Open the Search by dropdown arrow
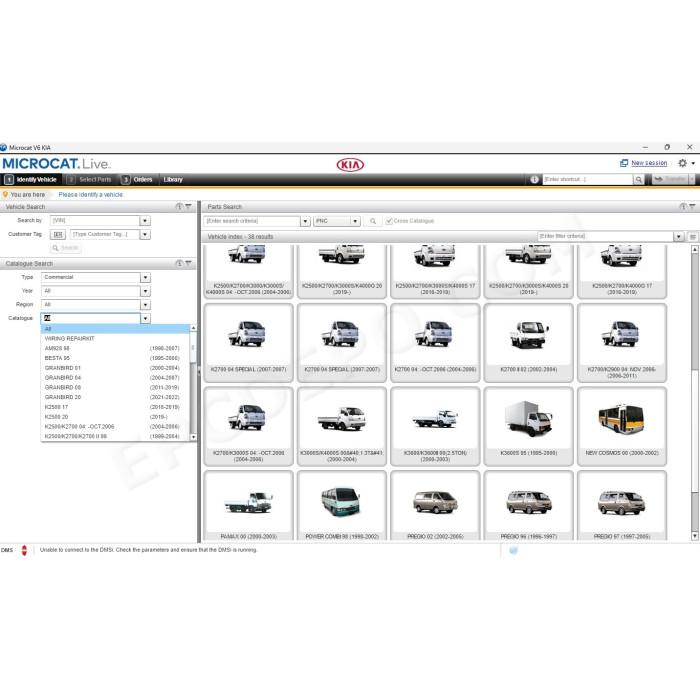Screen dimensions: 700x700 (x=145, y=221)
